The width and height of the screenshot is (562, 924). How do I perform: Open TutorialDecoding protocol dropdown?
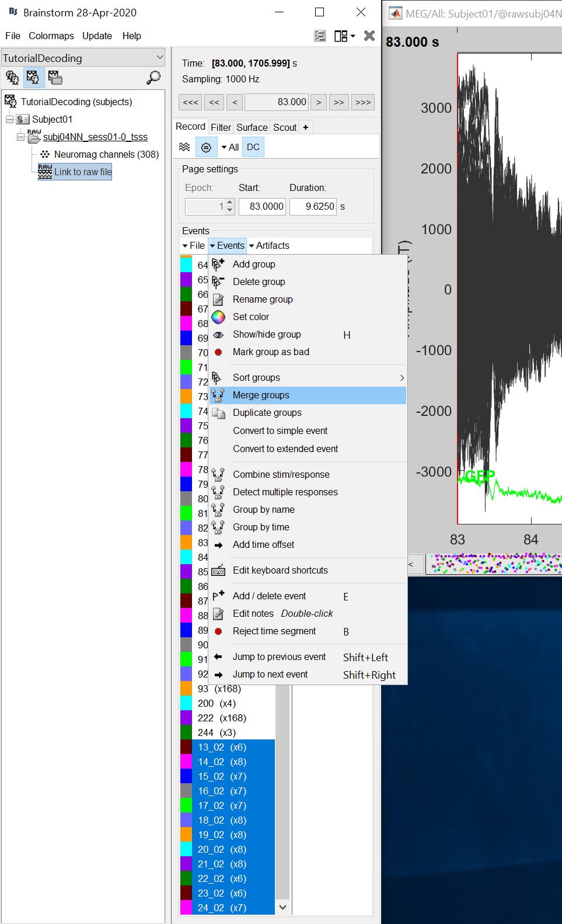159,57
